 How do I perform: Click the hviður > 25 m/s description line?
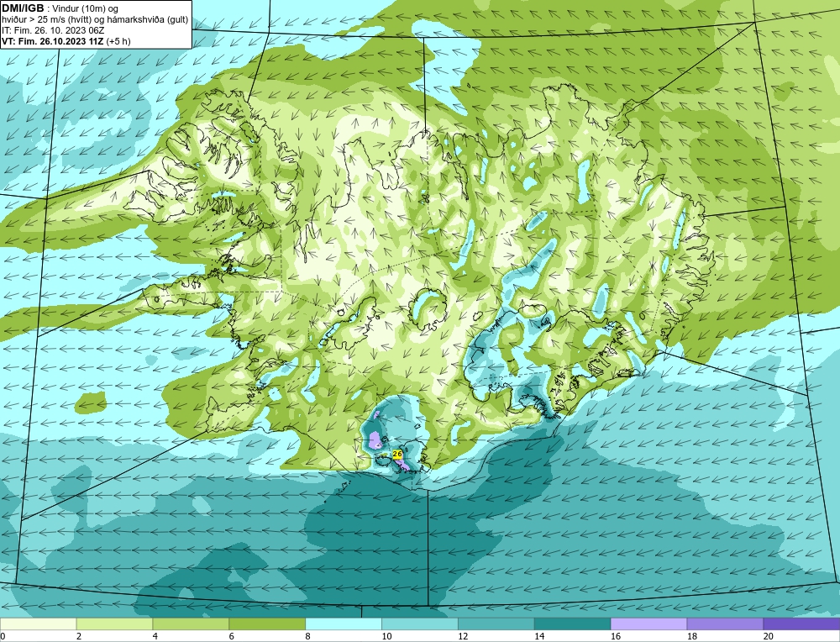click(x=95, y=20)
